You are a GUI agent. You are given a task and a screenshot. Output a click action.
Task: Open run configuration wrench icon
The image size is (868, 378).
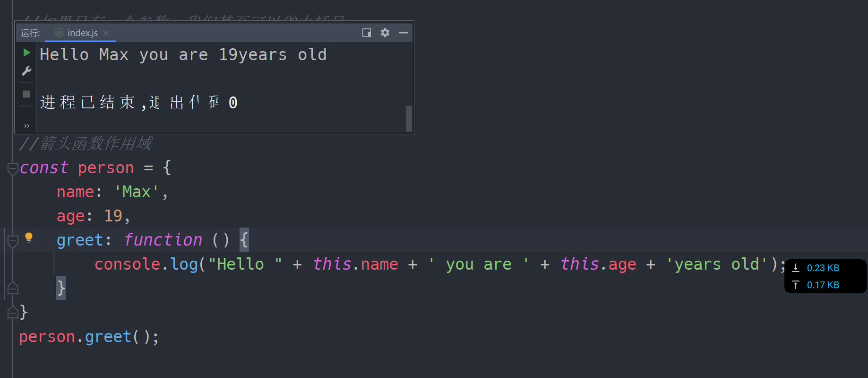tap(26, 71)
